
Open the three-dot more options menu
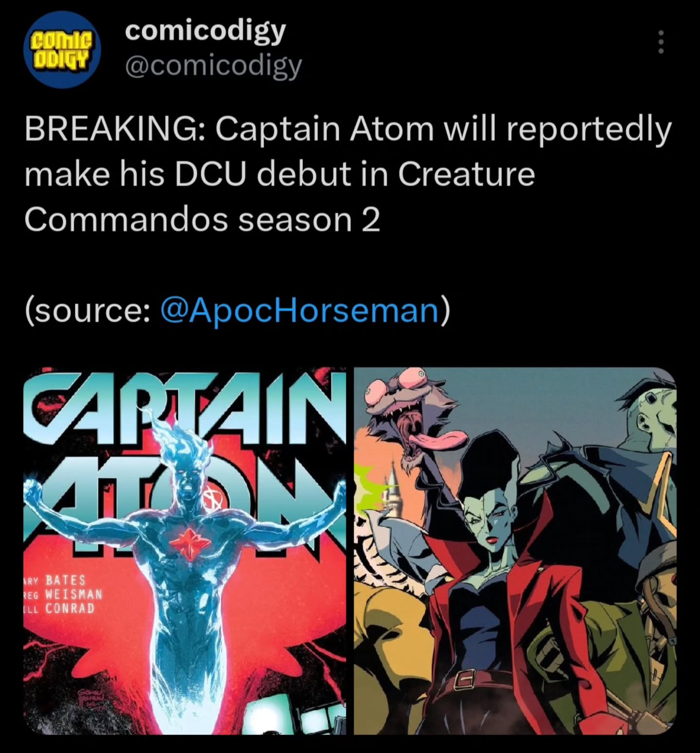pyautogui.click(x=660, y=42)
